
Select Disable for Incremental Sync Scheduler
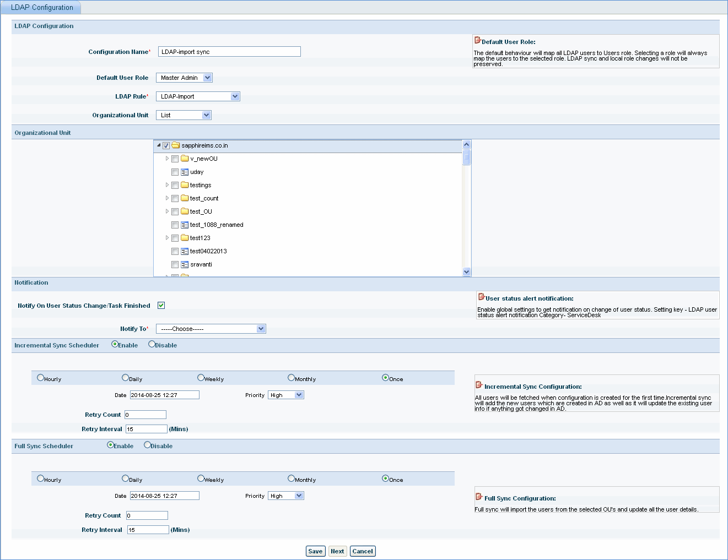pos(152,344)
